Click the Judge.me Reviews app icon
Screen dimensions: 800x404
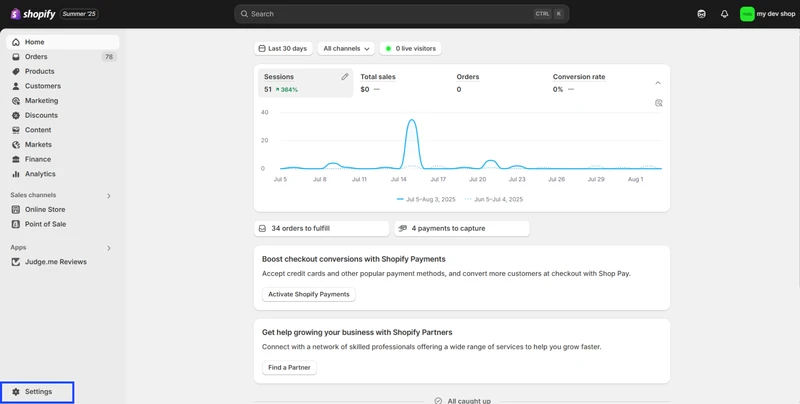click(x=16, y=262)
